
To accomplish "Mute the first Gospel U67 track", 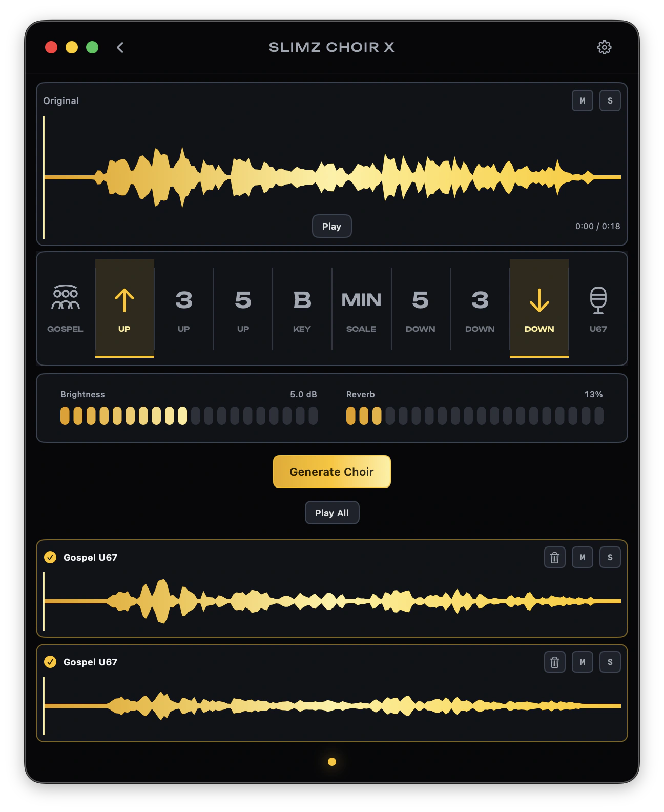I will [x=583, y=557].
